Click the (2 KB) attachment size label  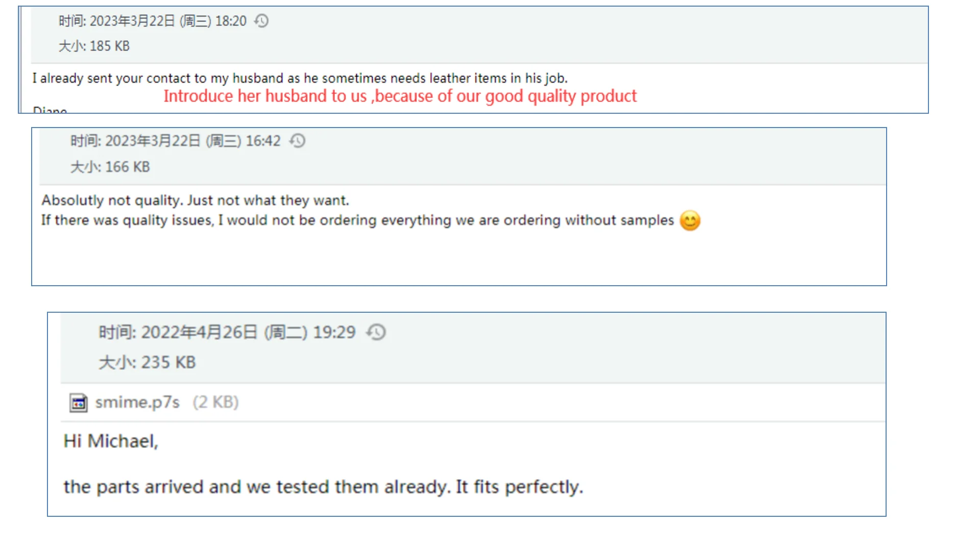(x=215, y=403)
